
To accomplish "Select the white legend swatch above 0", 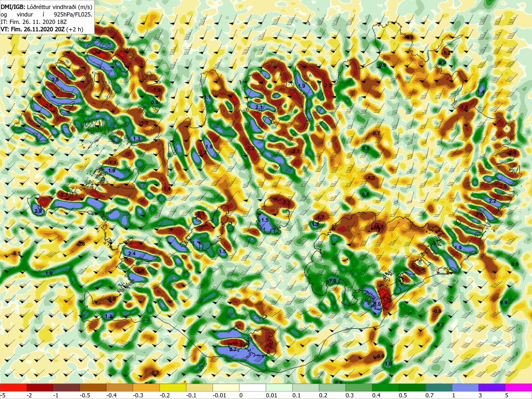I will coord(252,387).
